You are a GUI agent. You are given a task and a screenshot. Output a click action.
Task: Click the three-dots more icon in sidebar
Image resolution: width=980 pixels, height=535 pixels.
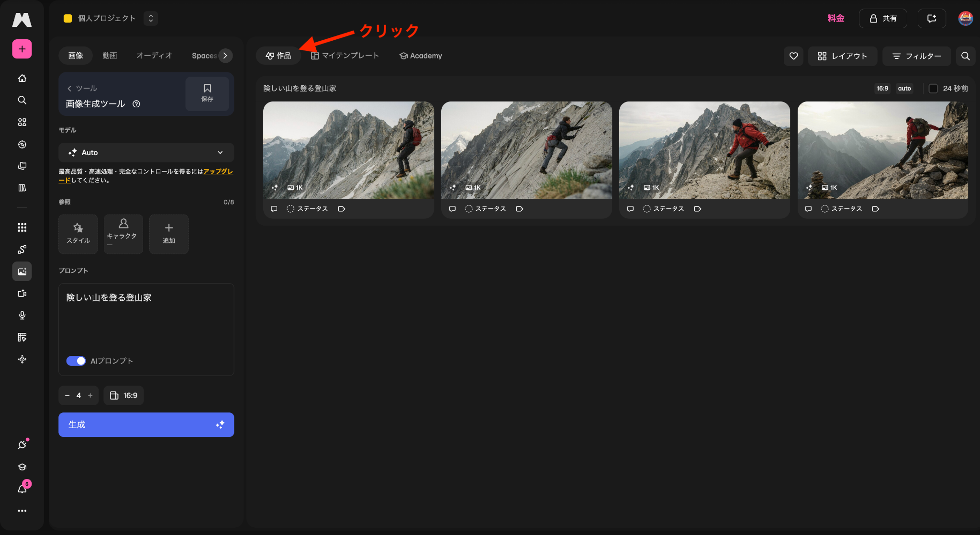[22, 511]
